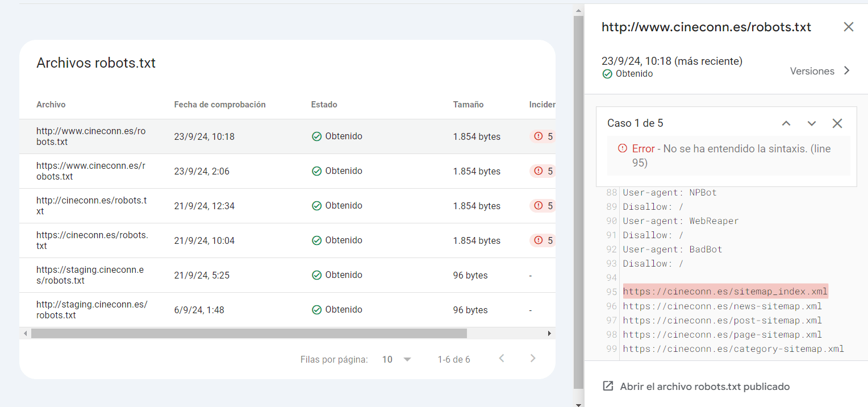Click incident badge for http://cineconn.es row
The width and height of the screenshot is (868, 407).
coord(542,206)
